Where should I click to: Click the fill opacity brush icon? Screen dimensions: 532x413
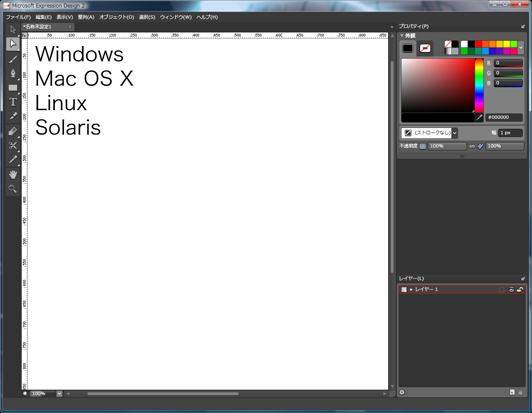480,146
